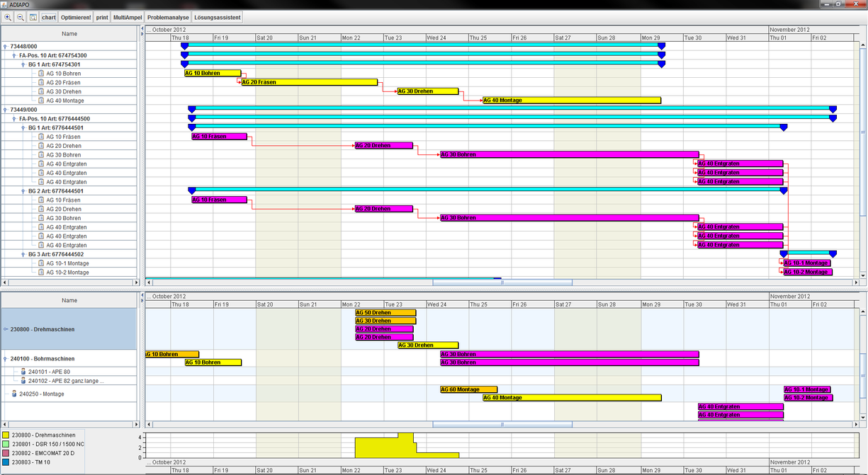
Task: Click the person icon beside 240250 - Montage
Action: click(13, 394)
